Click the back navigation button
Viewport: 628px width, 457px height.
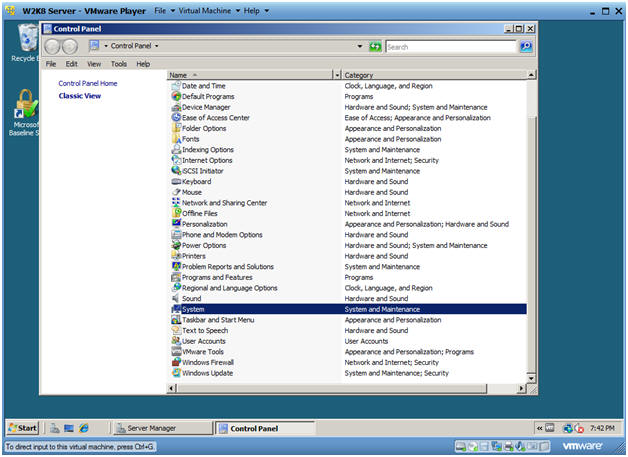52,46
